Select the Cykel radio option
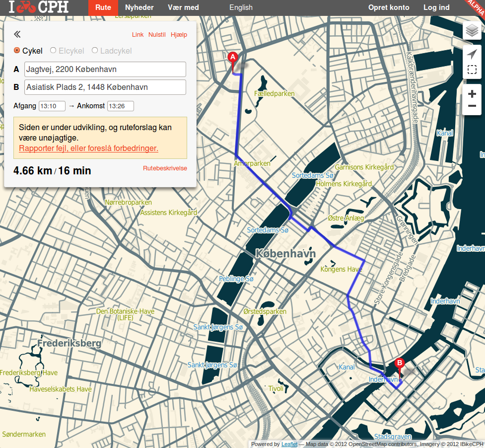The image size is (485, 448). [17, 51]
